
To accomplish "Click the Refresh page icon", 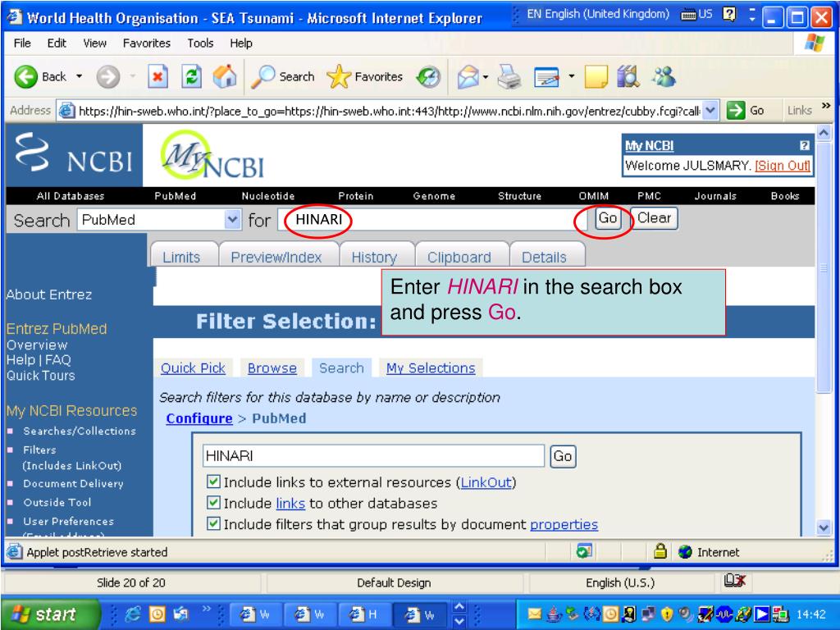I will [x=191, y=77].
